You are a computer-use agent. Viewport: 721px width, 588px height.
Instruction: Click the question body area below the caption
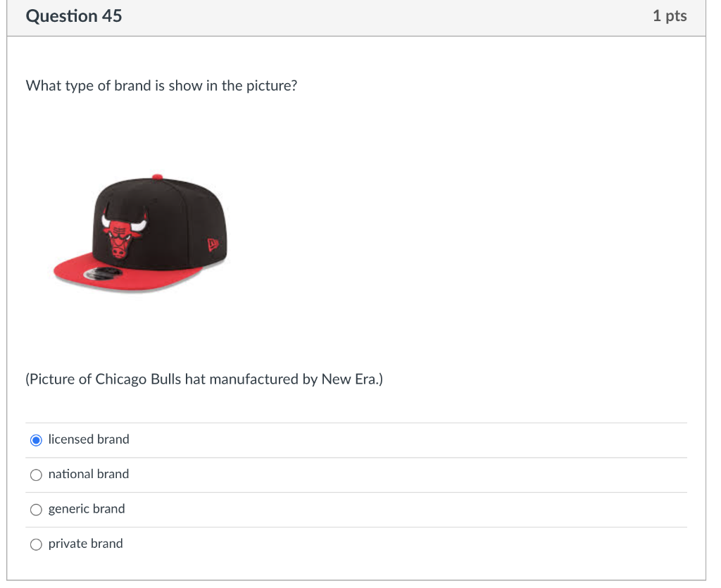click(352, 405)
